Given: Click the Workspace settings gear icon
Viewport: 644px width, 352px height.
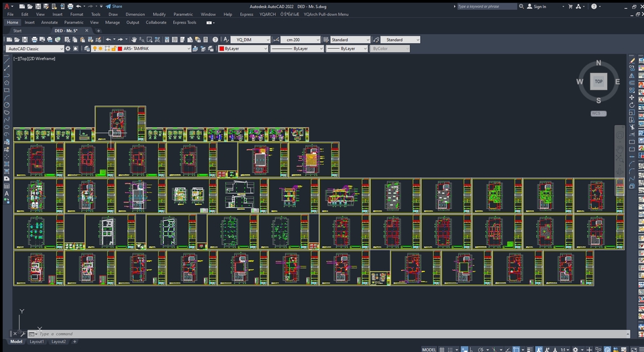Looking at the screenshot, I should click(x=68, y=48).
